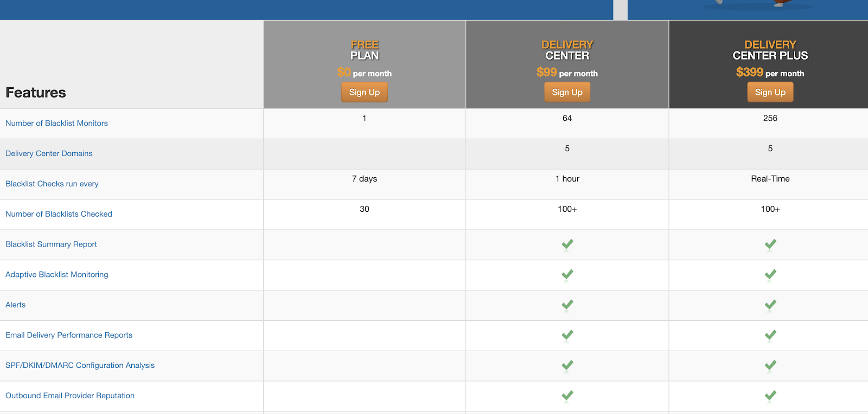Open Outbound Email Provider Reputation link

(x=70, y=396)
